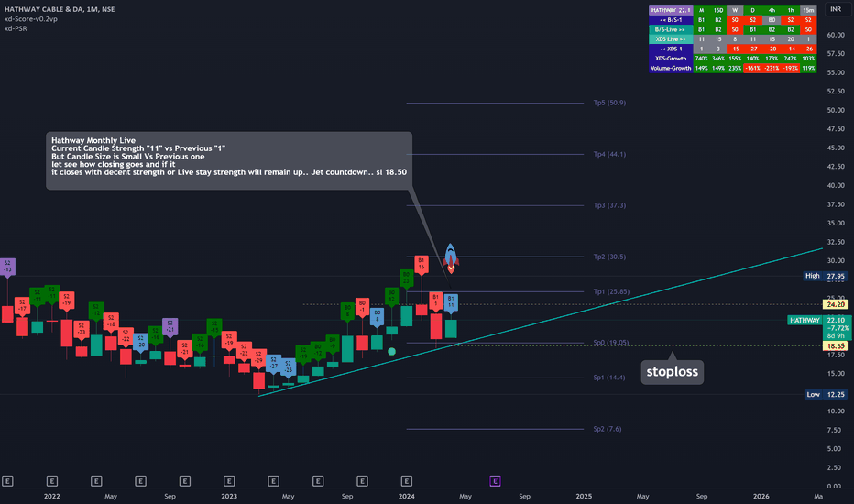Click the 'Tp4 (44.1)' target label

click(x=609, y=154)
